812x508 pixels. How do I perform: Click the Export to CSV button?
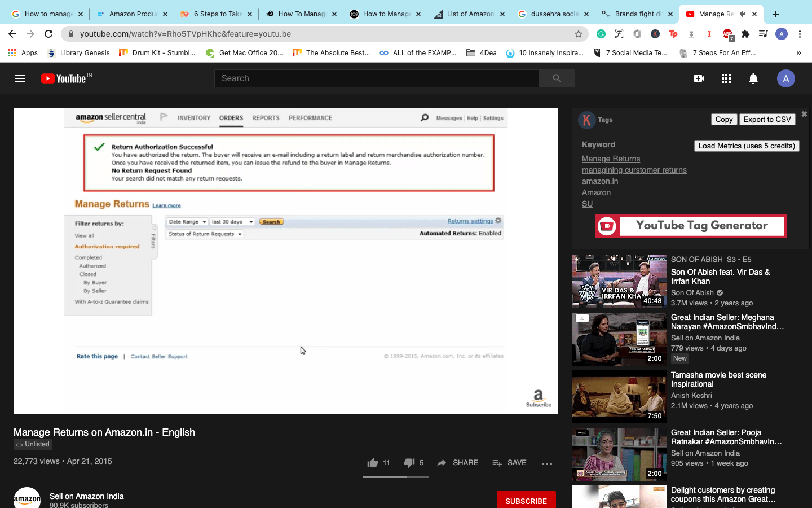pyautogui.click(x=766, y=119)
